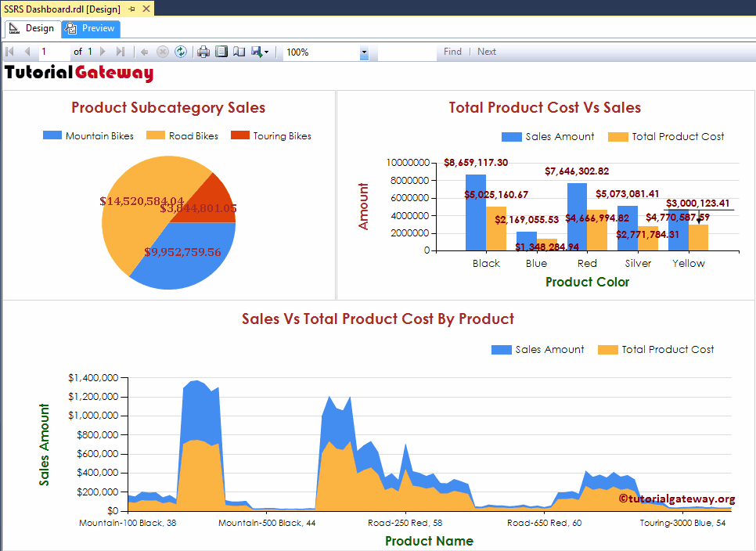Go to first page of report
This screenshot has height=551, width=756.
point(9,52)
